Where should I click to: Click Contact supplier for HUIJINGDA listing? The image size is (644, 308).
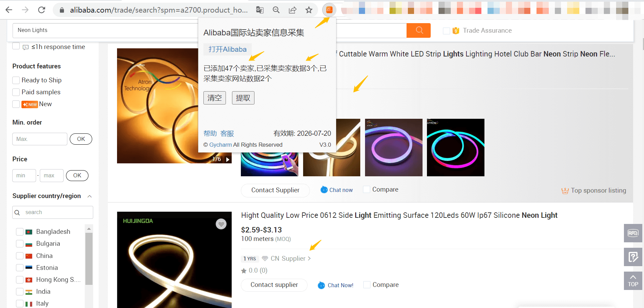click(x=274, y=285)
